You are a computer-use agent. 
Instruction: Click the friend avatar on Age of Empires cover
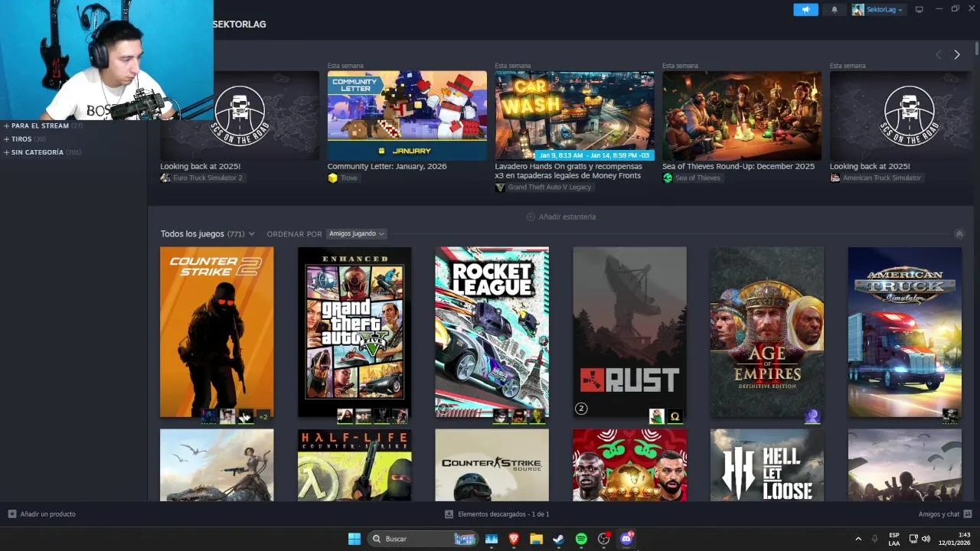[812, 416]
